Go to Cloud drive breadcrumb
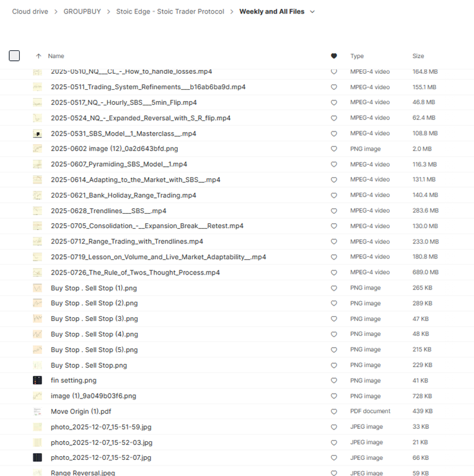The height and width of the screenshot is (476, 474). (30, 12)
